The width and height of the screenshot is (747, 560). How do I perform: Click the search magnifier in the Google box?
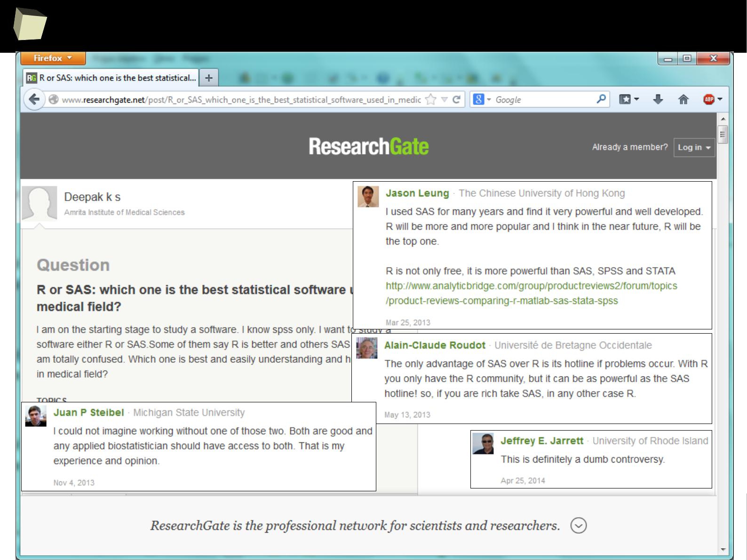(601, 99)
